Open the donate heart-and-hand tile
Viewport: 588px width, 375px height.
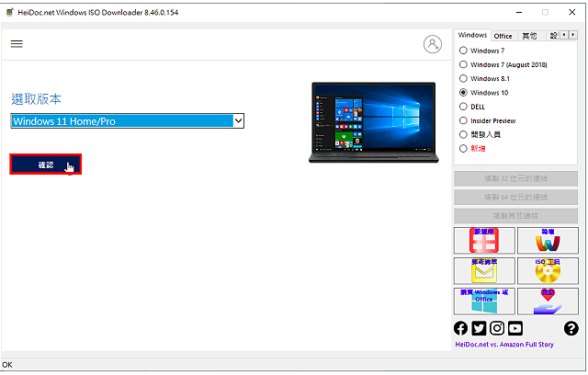(548, 301)
